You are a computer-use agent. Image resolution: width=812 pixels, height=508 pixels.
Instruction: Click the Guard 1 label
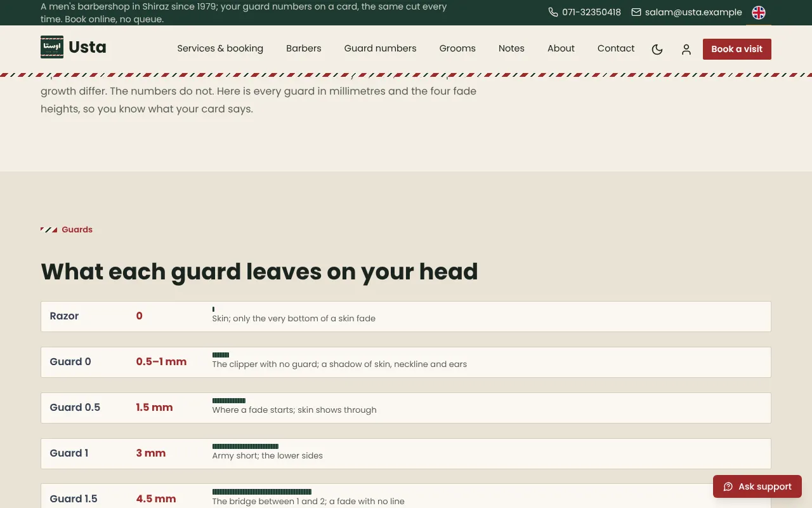pyautogui.click(x=69, y=453)
